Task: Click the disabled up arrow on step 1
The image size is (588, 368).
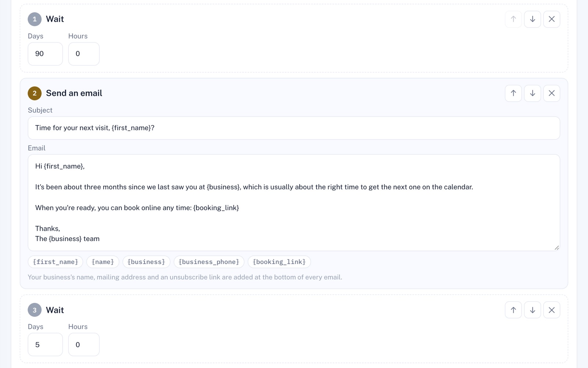Action: tap(513, 19)
